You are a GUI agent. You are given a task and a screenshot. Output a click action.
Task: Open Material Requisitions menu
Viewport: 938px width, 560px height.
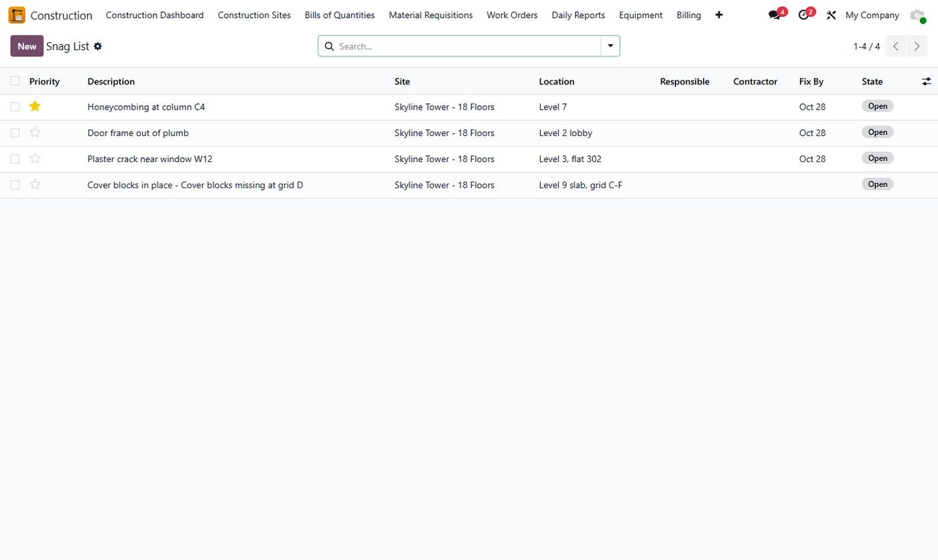431,15
